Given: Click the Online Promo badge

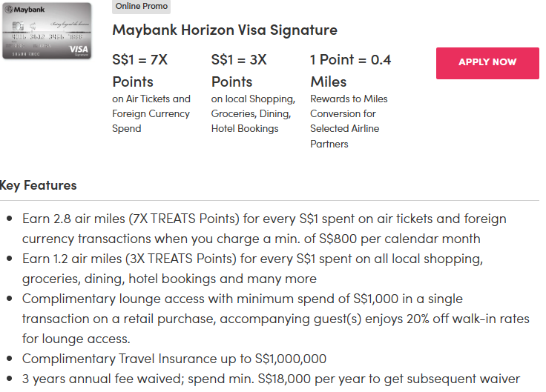Looking at the screenshot, I should coord(142,7).
